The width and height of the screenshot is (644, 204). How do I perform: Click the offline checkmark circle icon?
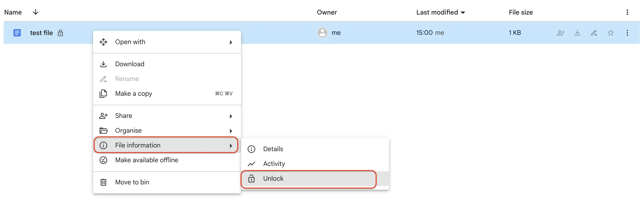click(x=103, y=160)
